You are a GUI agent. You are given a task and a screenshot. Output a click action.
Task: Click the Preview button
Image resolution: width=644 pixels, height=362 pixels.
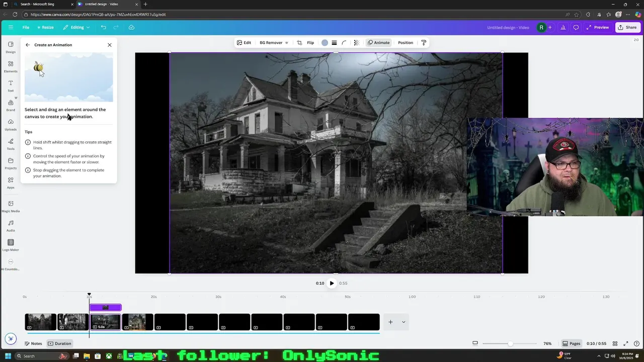point(597,27)
